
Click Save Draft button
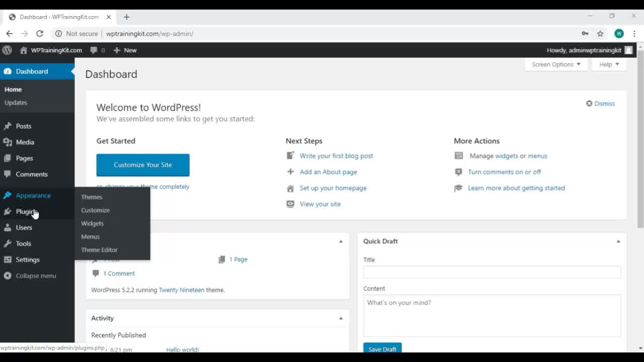tap(382, 348)
